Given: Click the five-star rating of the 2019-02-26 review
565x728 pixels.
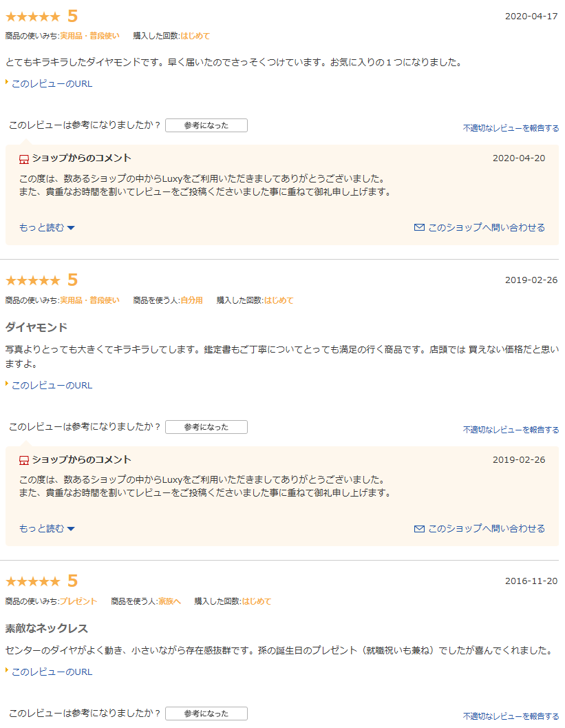Looking at the screenshot, I should (33, 280).
